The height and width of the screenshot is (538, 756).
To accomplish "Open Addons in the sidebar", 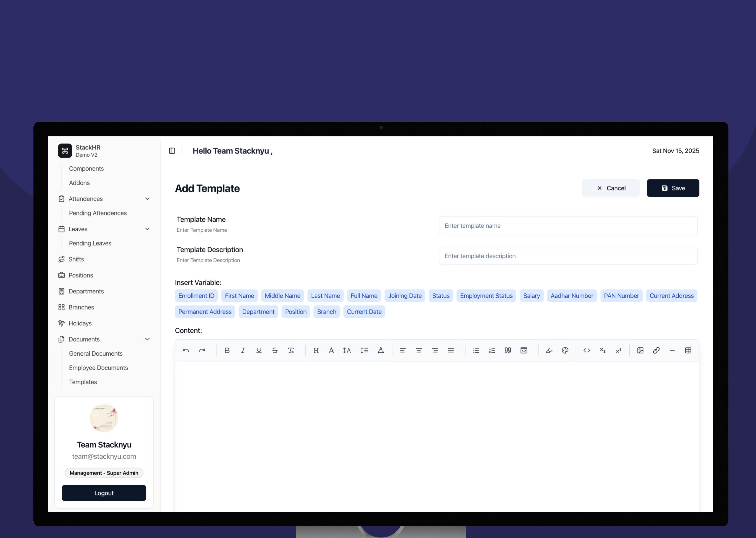I will pos(79,183).
